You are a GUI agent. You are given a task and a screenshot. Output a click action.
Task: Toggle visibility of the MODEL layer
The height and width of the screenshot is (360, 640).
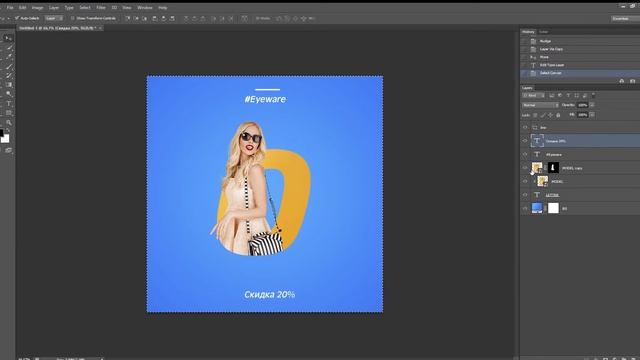coord(525,181)
